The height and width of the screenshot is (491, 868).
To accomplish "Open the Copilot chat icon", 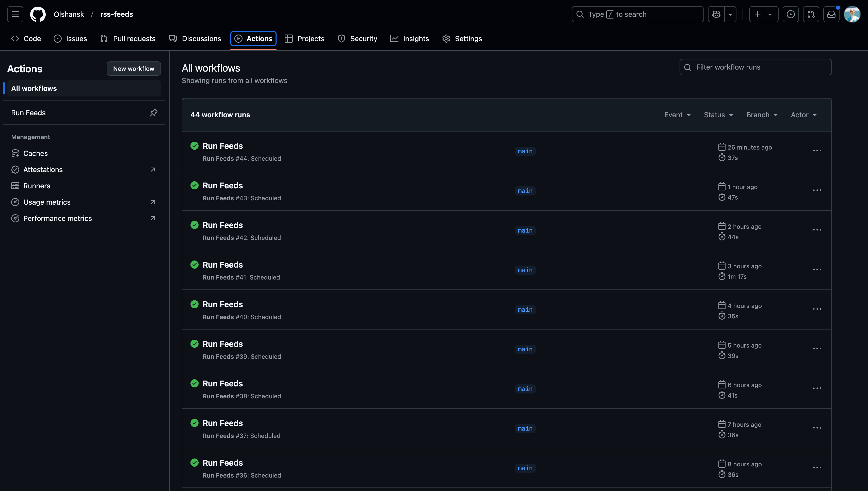I will point(716,14).
